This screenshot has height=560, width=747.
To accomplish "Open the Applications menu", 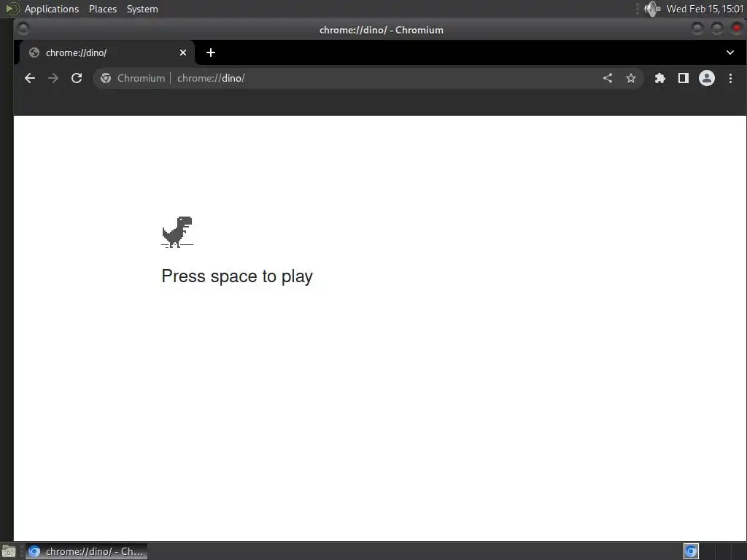I will click(52, 9).
